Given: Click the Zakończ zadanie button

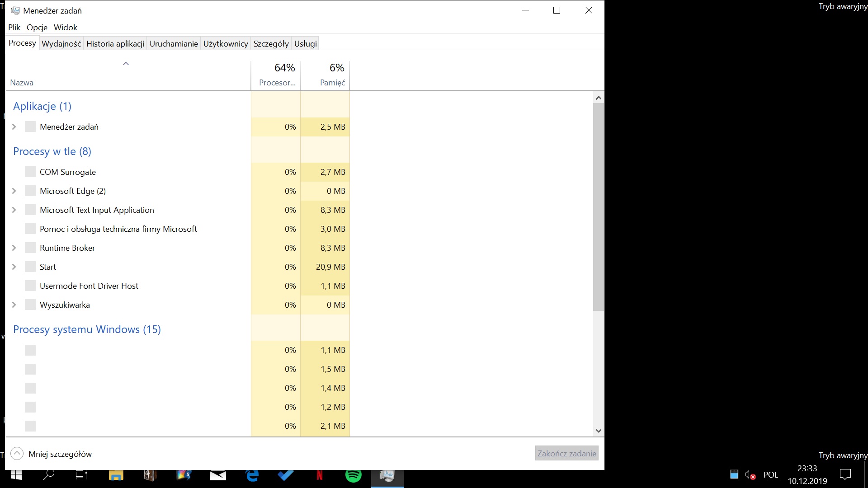Looking at the screenshot, I should coord(566,453).
